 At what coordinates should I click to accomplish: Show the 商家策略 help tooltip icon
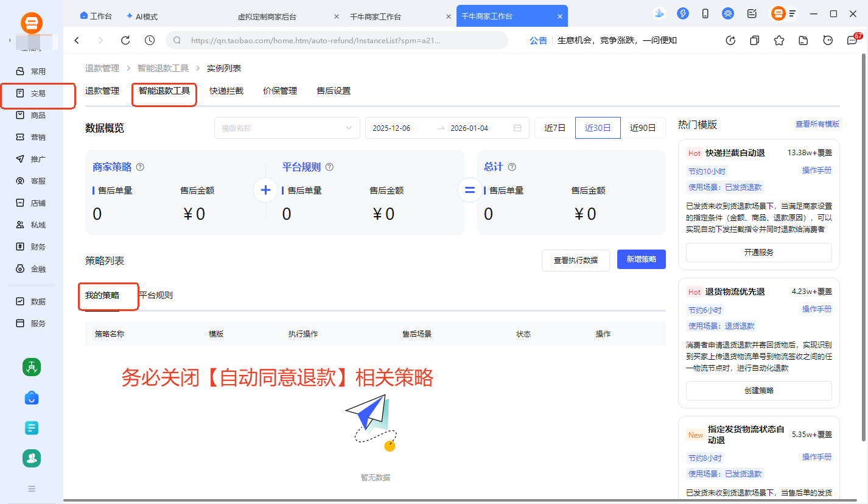[x=140, y=167]
